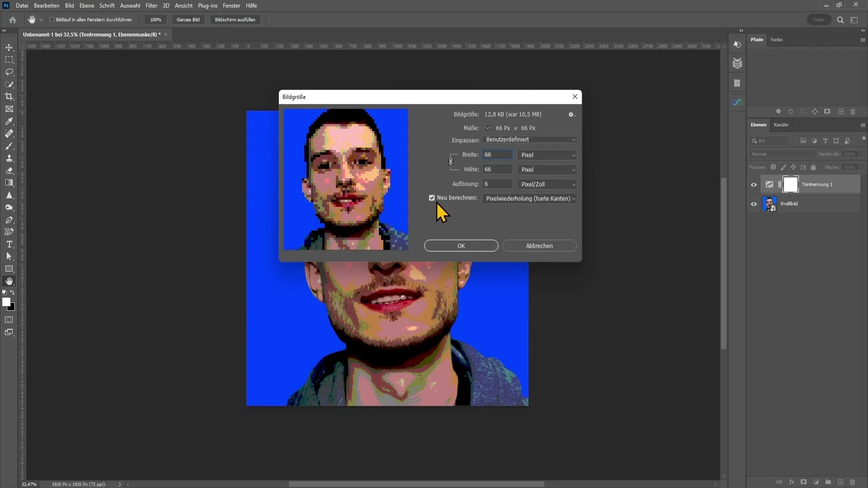The image size is (868, 488).
Task: Hide the Tontrennung 1 layer
Action: (x=754, y=184)
